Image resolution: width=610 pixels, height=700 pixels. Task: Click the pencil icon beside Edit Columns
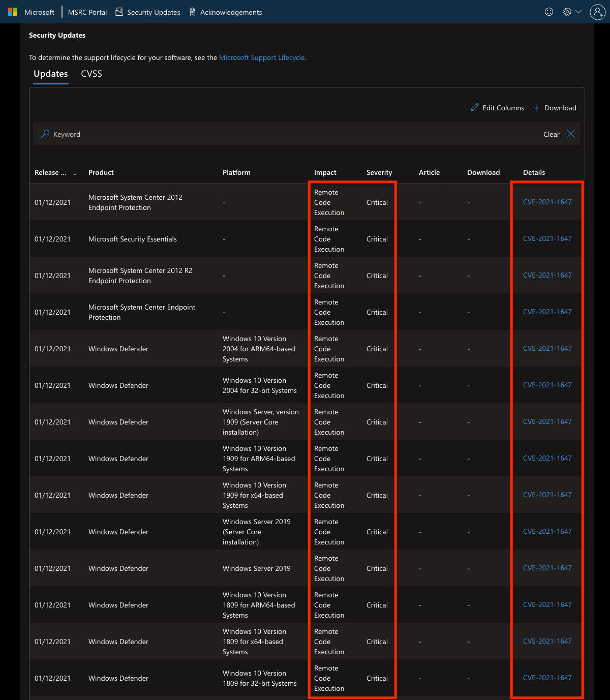click(475, 107)
